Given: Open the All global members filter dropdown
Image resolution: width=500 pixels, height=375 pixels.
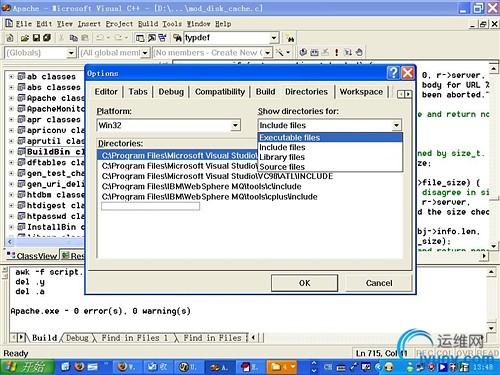Looking at the screenshot, I should [x=145, y=53].
